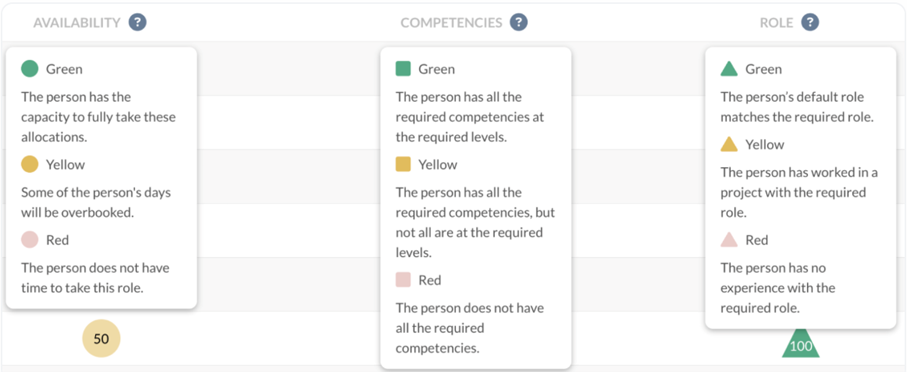Click the red circle availability icon
The height and width of the screenshot is (372, 907).
30,240
